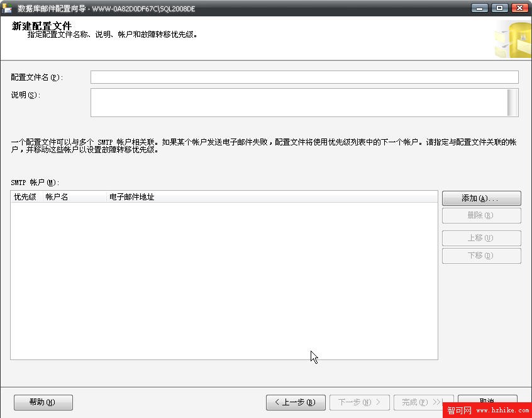Click the 下一步(N) next button
Viewport: 532px width, 418px height.
[x=359, y=402]
